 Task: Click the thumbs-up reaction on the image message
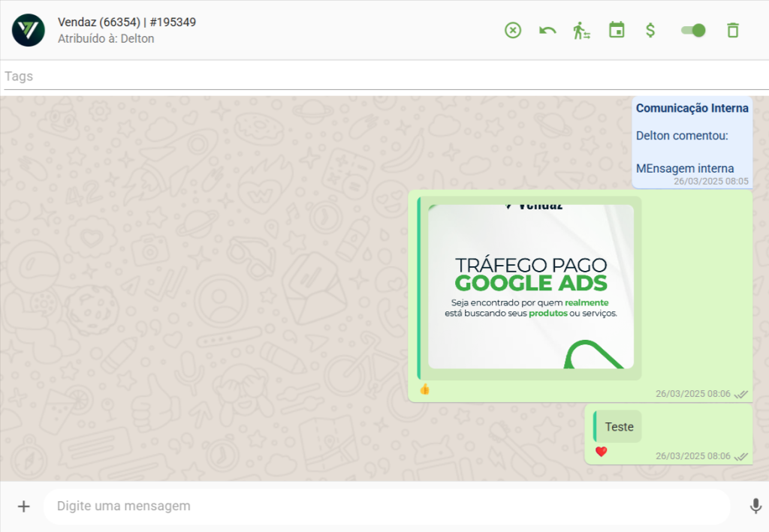click(x=425, y=389)
